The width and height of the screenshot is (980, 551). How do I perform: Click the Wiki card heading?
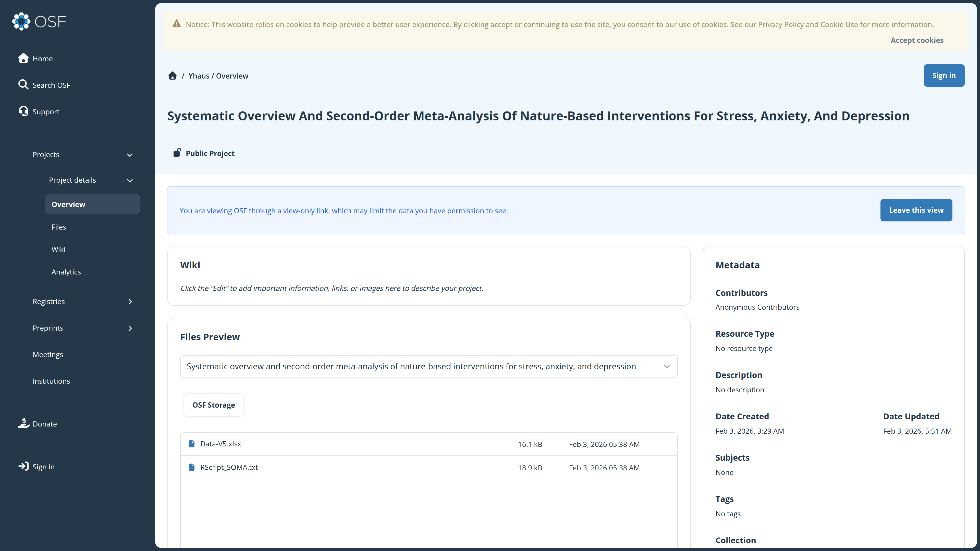(190, 265)
